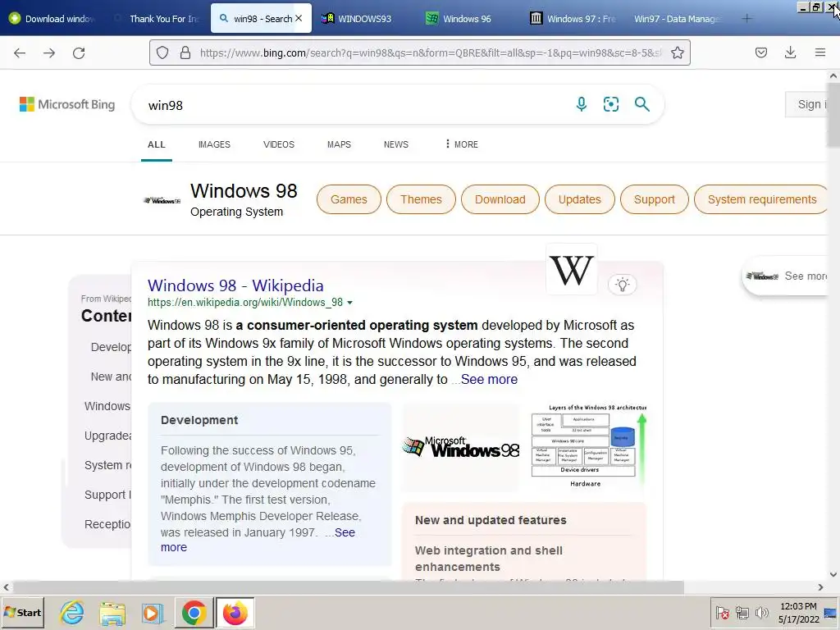
Task: Select the VIDEOS search category
Action: [279, 144]
